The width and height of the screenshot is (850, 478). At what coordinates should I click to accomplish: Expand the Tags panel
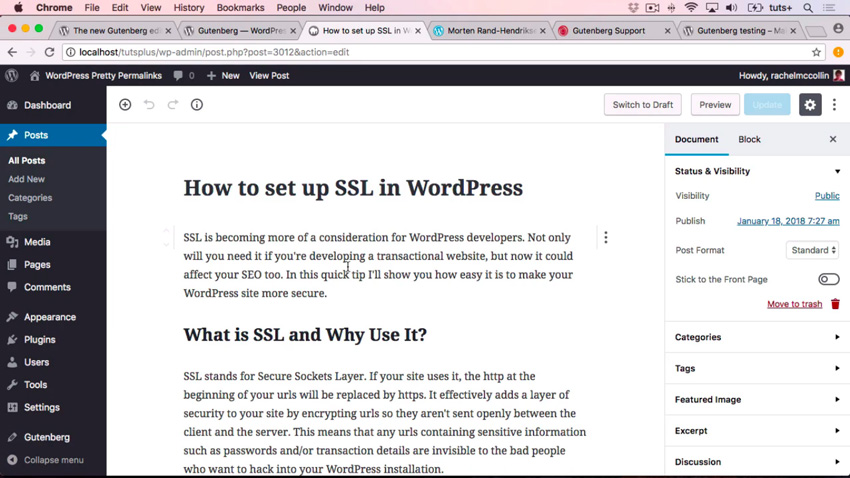point(757,369)
